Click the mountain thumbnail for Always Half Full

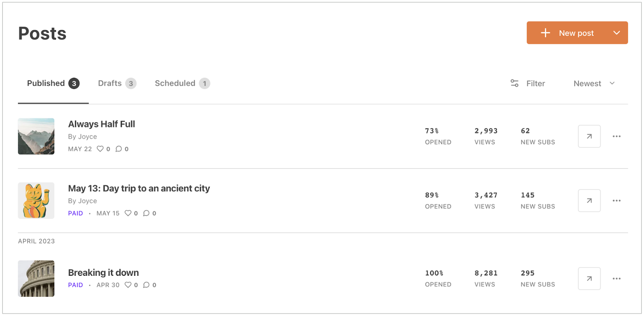[36, 136]
